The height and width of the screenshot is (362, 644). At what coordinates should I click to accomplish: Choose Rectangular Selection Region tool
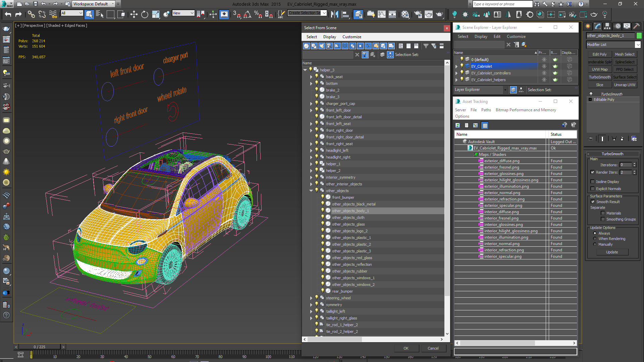pyautogui.click(x=110, y=14)
